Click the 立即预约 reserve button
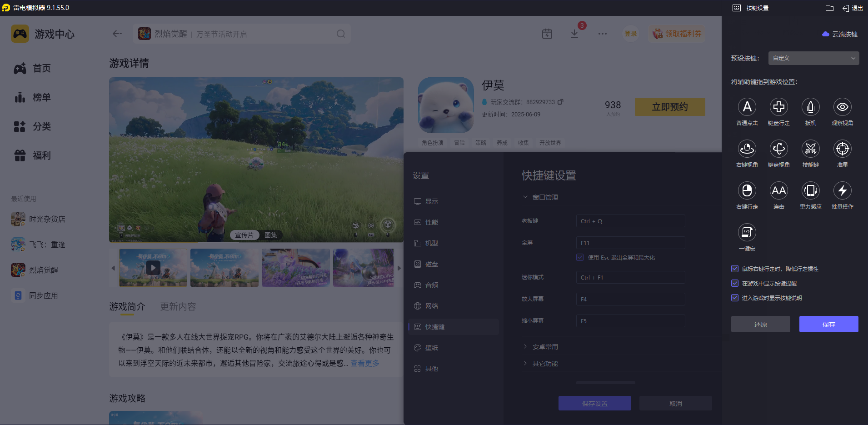Image resolution: width=868 pixels, height=425 pixels. [669, 106]
